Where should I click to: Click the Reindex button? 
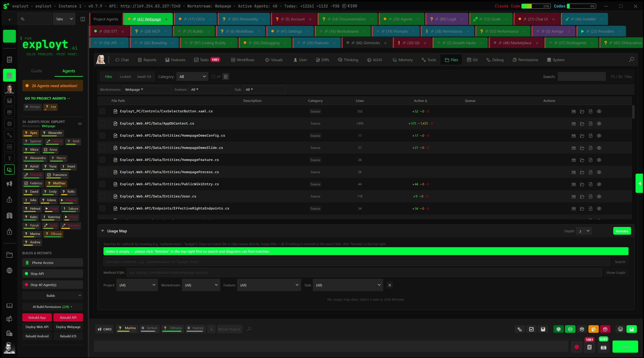tap(622, 231)
